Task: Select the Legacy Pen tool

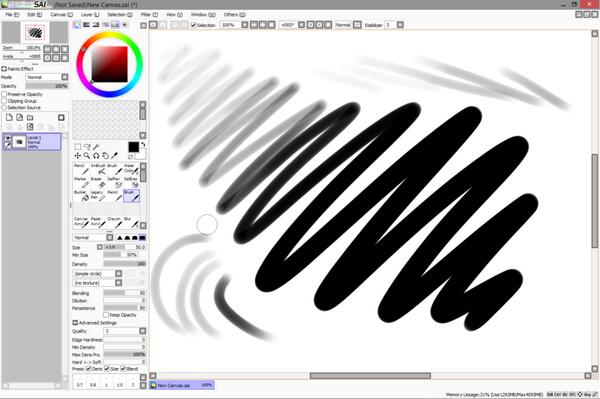Action: (x=98, y=196)
